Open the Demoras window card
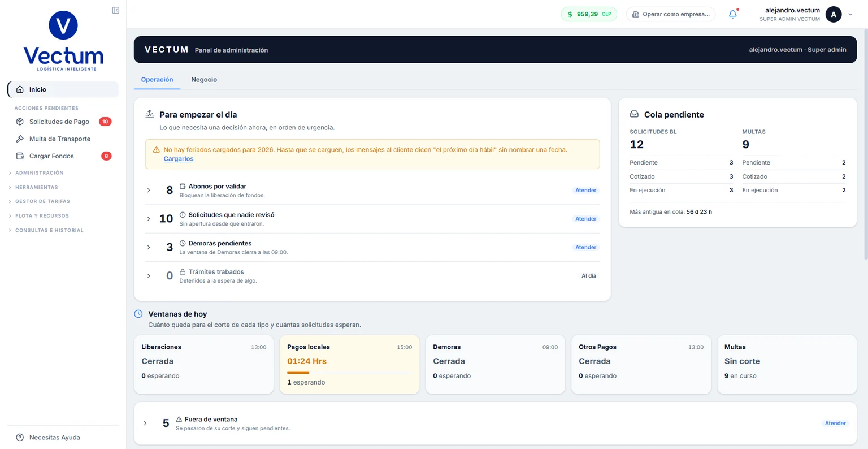 point(496,365)
